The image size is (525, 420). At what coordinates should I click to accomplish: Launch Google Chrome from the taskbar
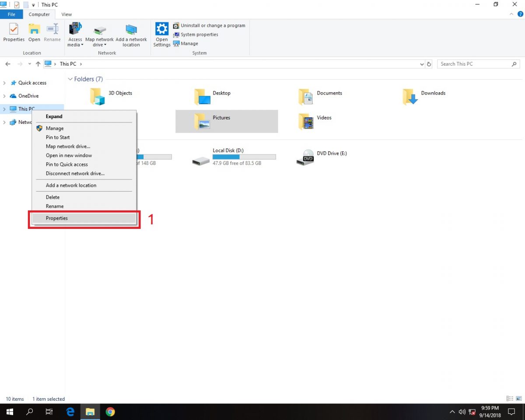pos(110,412)
